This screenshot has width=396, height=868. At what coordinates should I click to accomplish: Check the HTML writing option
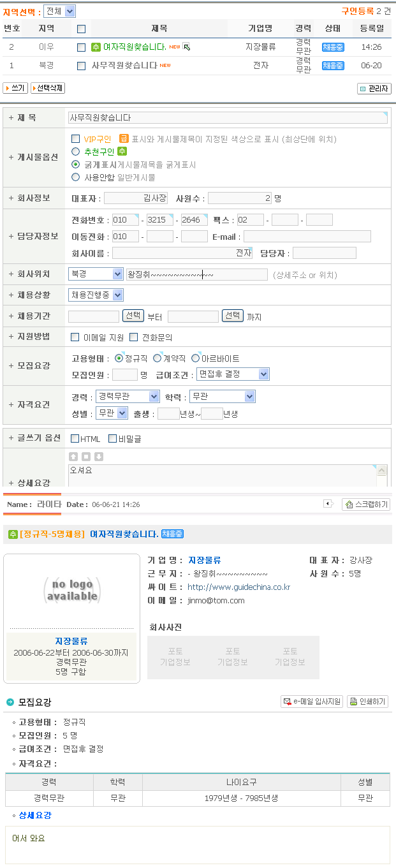(75, 439)
